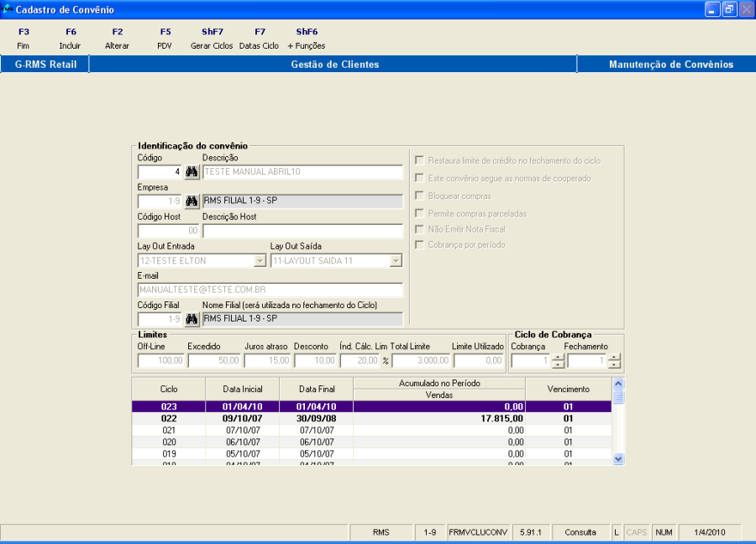Viewport: 756px width, 544px height.
Task: Select cycle row 021
Action: point(371,431)
